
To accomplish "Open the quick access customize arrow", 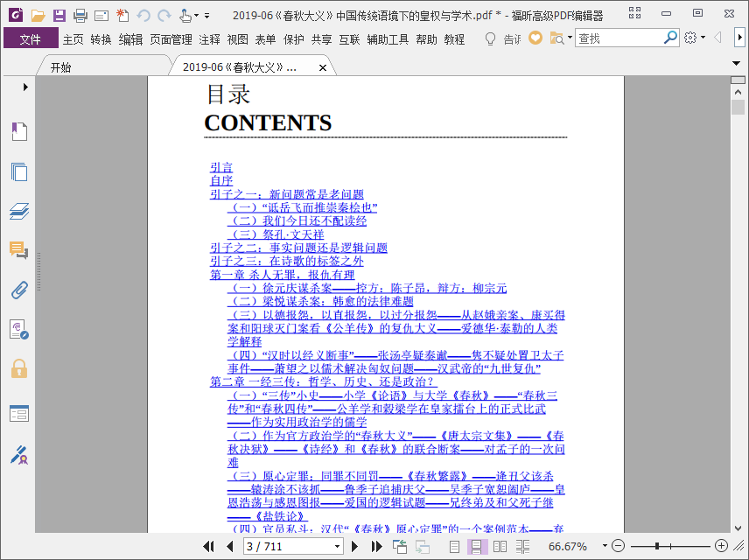I will pyautogui.click(x=206, y=16).
